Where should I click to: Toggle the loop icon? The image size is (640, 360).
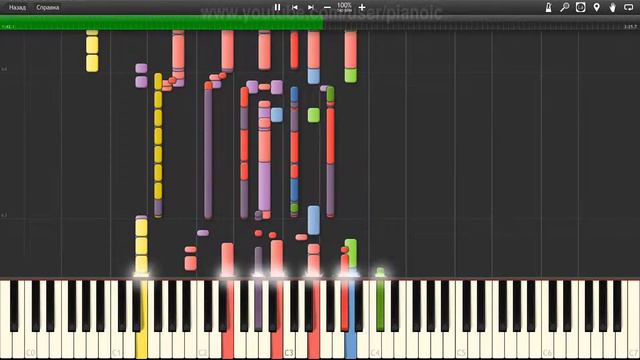(x=629, y=7)
